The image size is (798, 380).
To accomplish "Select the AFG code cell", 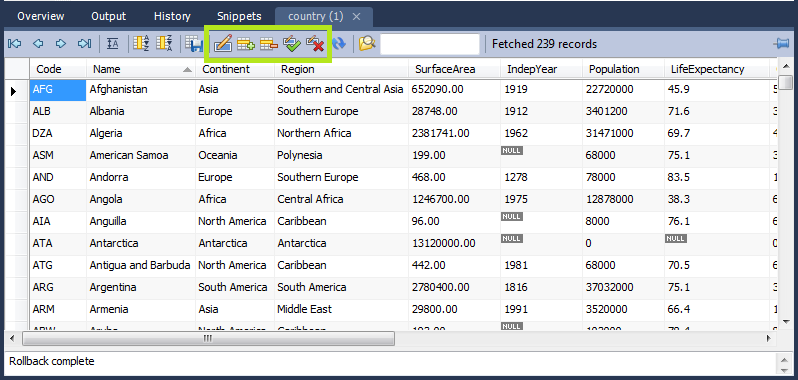I will (58, 90).
